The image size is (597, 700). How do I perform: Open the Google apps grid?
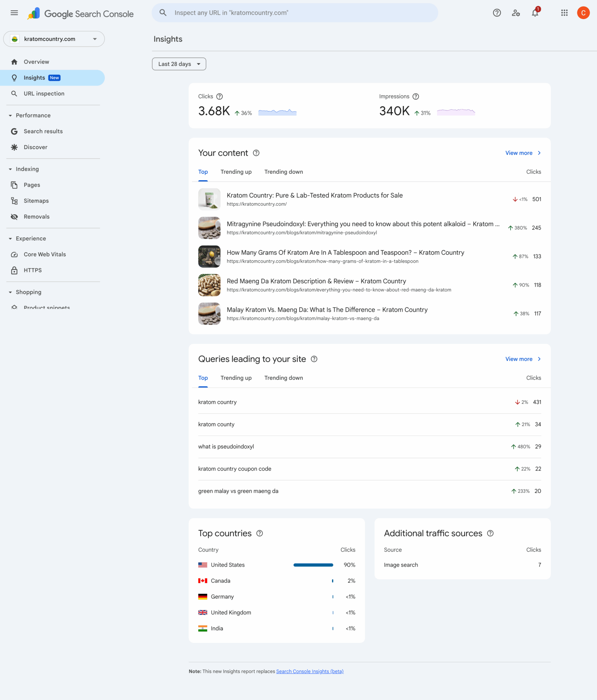click(565, 13)
